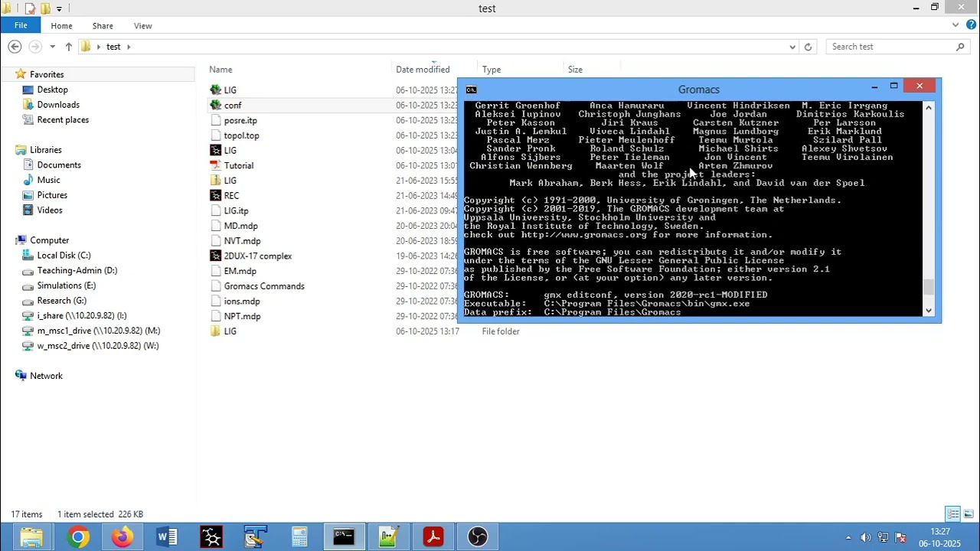Screen dimensions: 980x551
Task: Open the PuTTY-style taskbar icon next to the calculator
Action: (256, 537)
